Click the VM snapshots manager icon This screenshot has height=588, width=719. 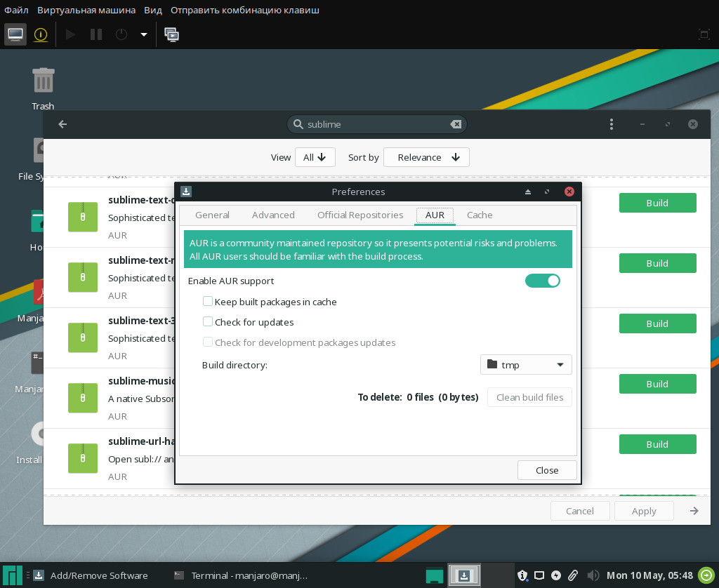[x=171, y=34]
